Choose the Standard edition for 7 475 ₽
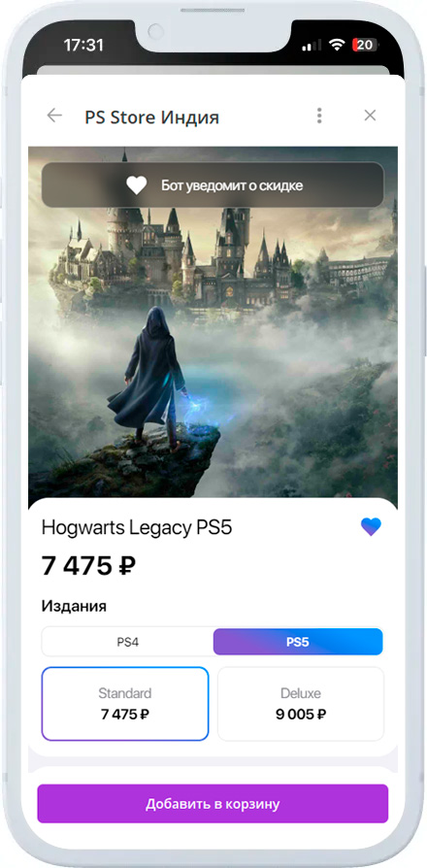Viewport: 427px width, 868px height. 125,704
